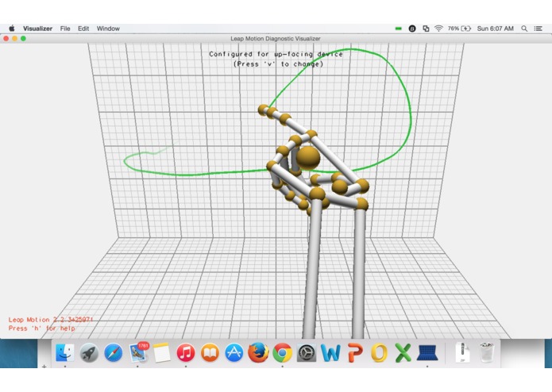Click the black circular menu bar icon

(x=412, y=29)
